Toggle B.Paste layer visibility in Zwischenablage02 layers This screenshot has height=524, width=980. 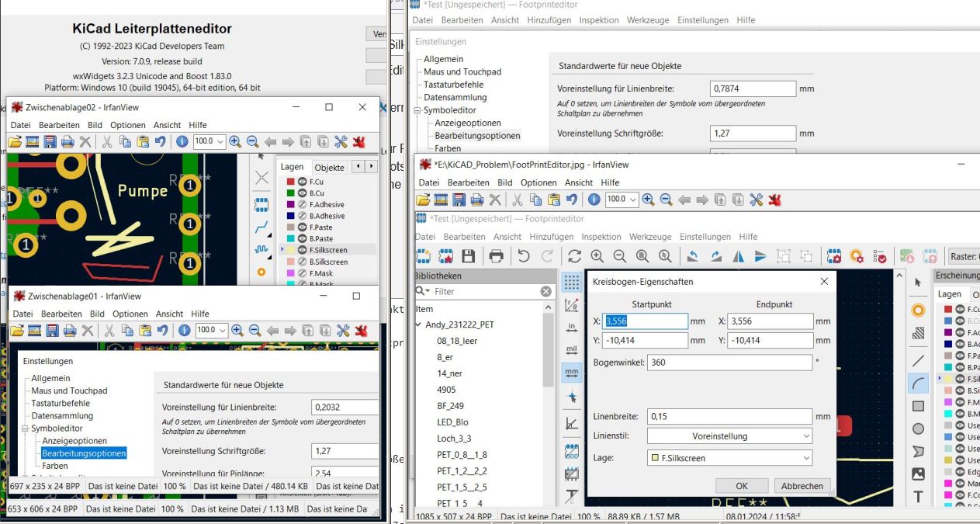point(303,238)
